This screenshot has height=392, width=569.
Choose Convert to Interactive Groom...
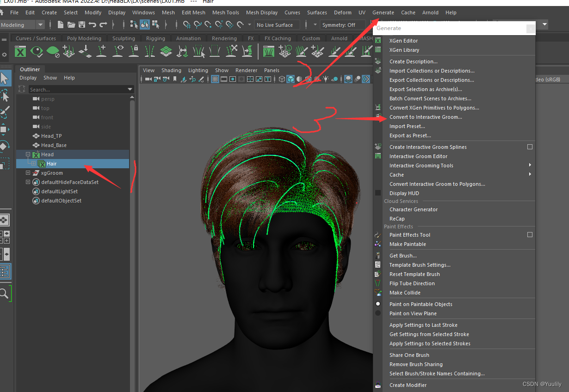[426, 117]
